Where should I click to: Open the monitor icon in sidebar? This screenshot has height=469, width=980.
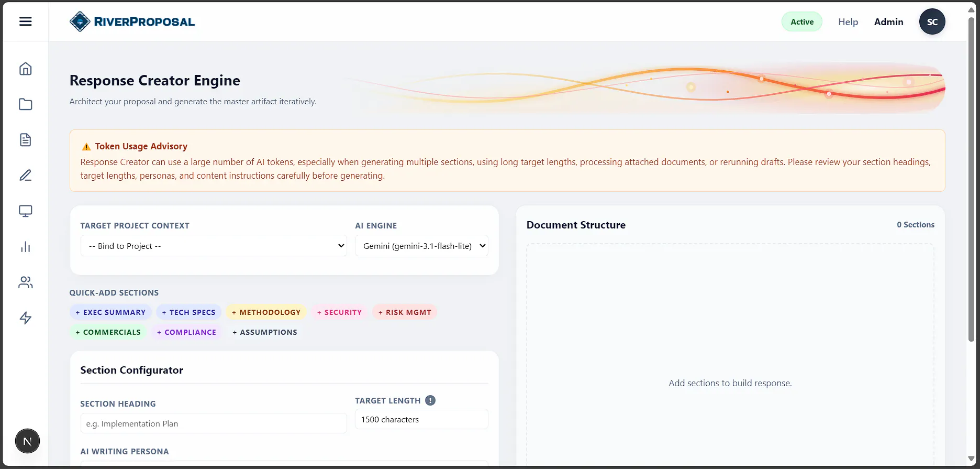pos(26,211)
